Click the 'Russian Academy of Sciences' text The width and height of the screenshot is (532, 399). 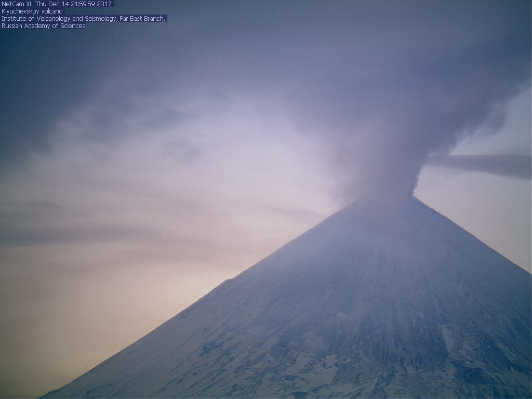(x=44, y=26)
